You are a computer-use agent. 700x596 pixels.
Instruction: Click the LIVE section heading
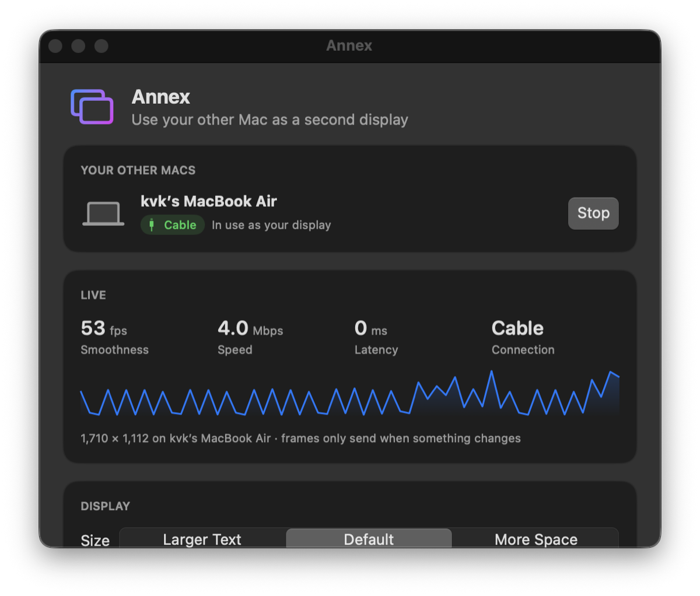pos(93,295)
